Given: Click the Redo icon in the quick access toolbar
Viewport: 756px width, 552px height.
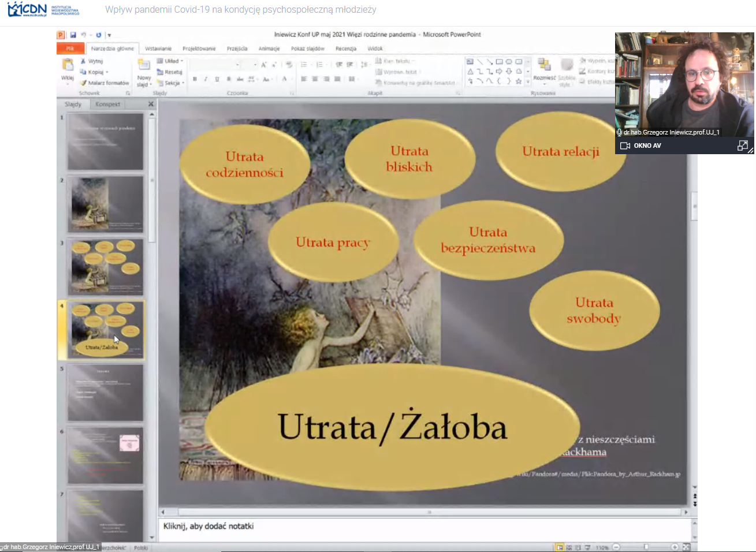Looking at the screenshot, I should pyautogui.click(x=99, y=35).
